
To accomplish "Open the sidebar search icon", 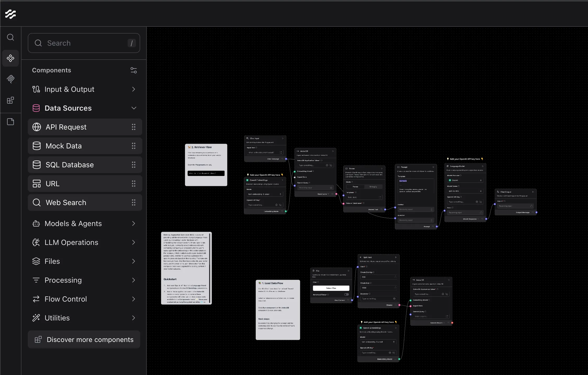I will pyautogui.click(x=10, y=37).
